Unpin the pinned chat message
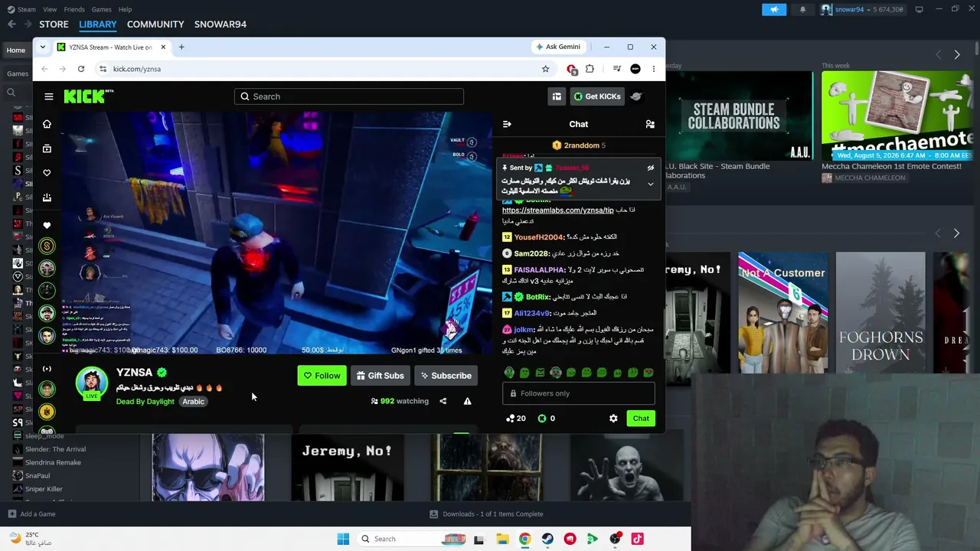 tap(650, 168)
